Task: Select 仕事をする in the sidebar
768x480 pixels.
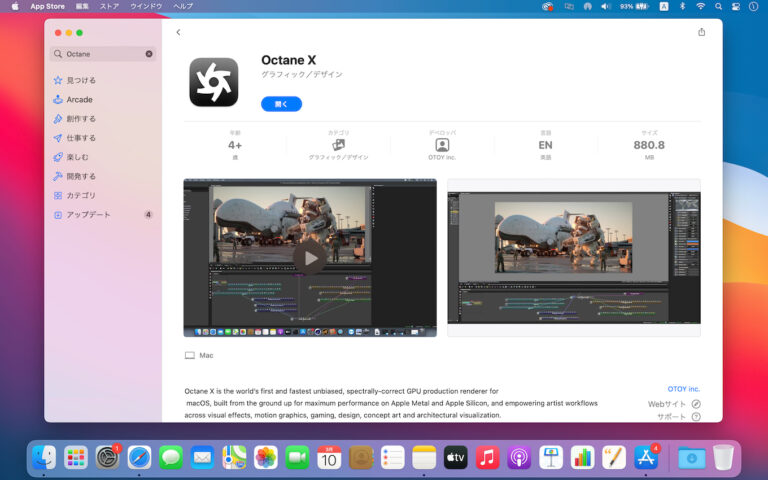Action: pos(81,138)
